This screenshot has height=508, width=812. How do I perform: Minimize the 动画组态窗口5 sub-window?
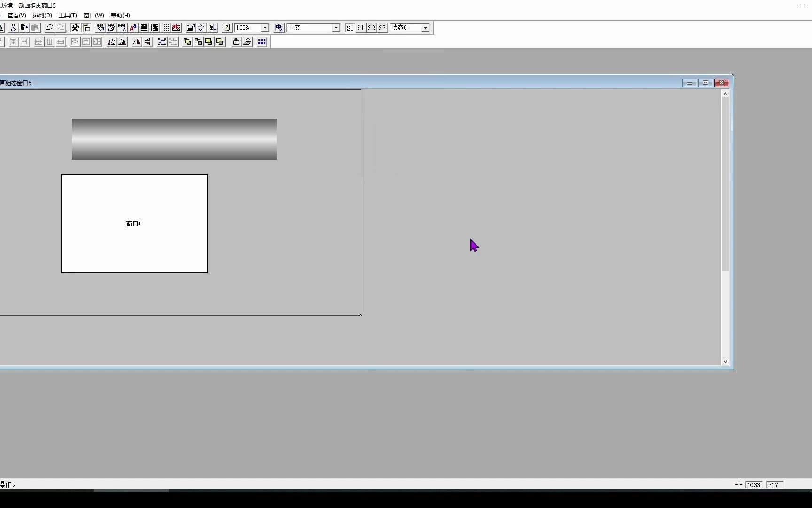(689, 83)
